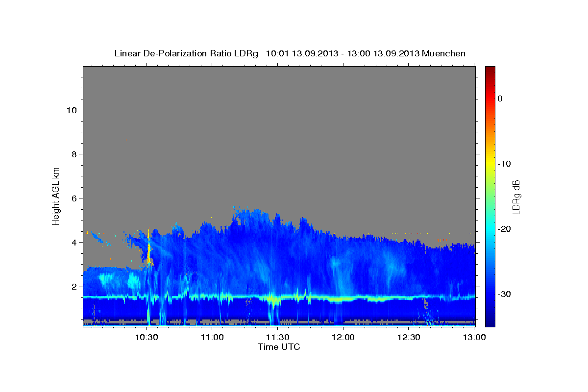Click the colorbar value -10
The width and height of the screenshot is (588, 392).
[x=505, y=164]
